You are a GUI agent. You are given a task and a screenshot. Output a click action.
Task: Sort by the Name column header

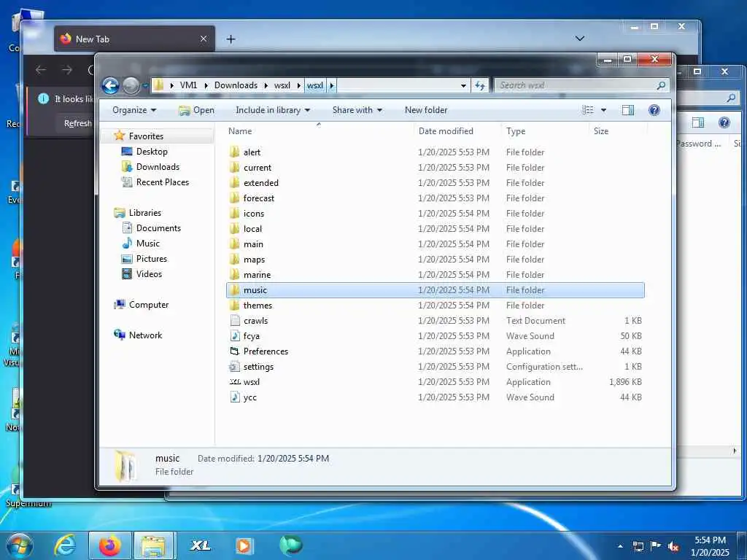320,131
